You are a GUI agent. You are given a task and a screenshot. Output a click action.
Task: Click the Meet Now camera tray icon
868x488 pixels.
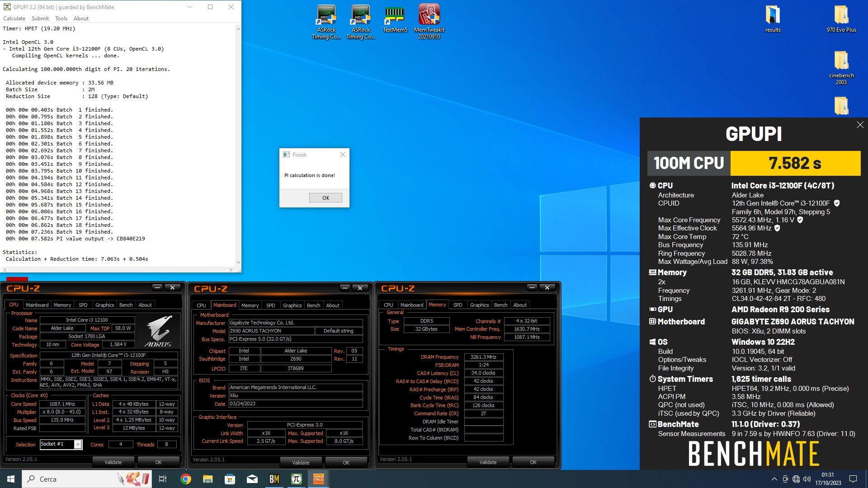point(785,479)
